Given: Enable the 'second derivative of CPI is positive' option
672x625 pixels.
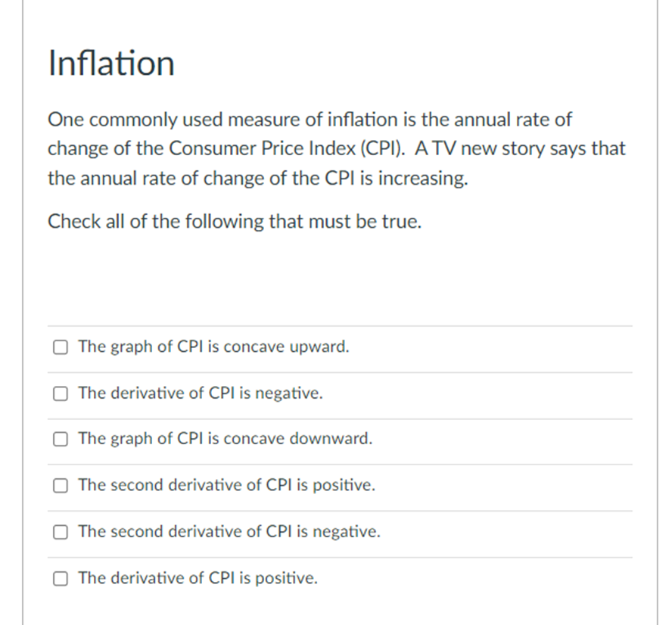Looking at the screenshot, I should pos(60,486).
